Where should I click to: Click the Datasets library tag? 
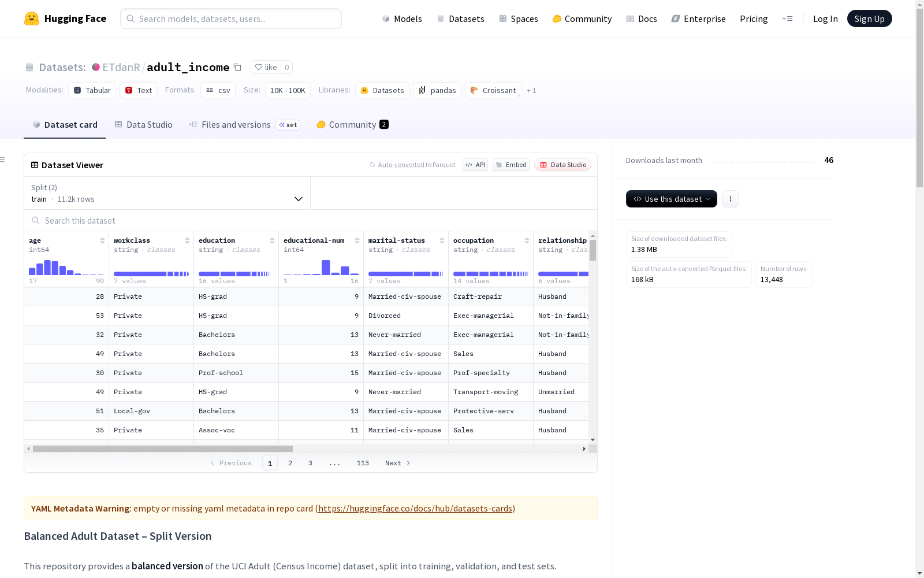[382, 90]
